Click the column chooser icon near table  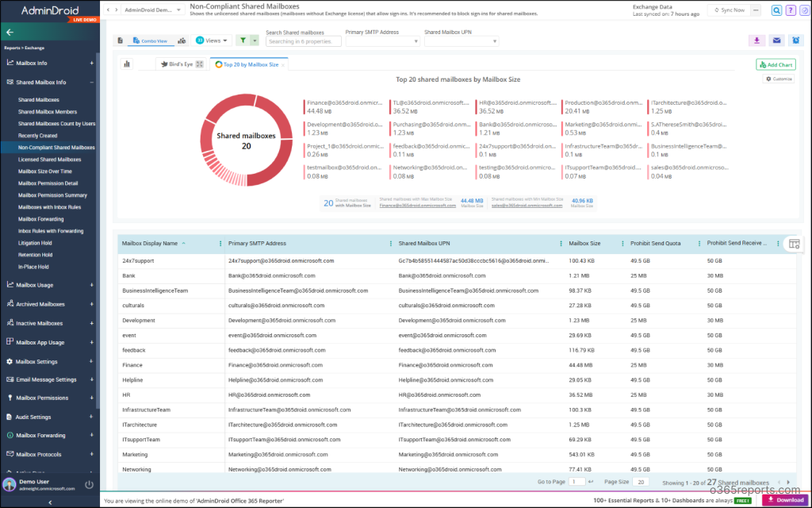(x=794, y=244)
